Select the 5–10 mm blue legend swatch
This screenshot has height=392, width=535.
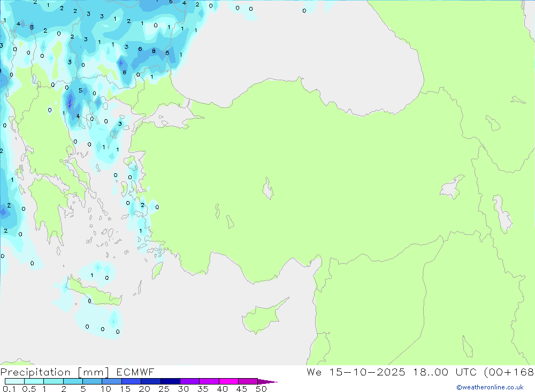(92, 381)
